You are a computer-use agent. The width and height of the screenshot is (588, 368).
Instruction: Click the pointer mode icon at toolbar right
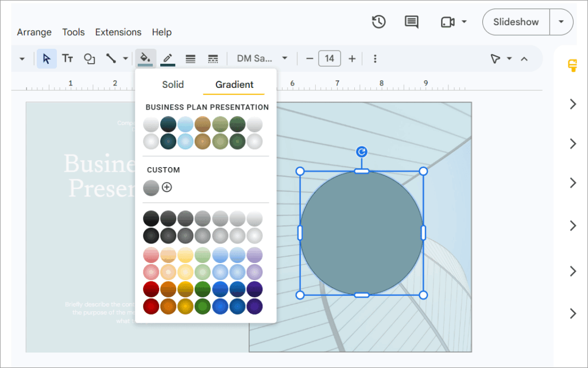pos(496,59)
